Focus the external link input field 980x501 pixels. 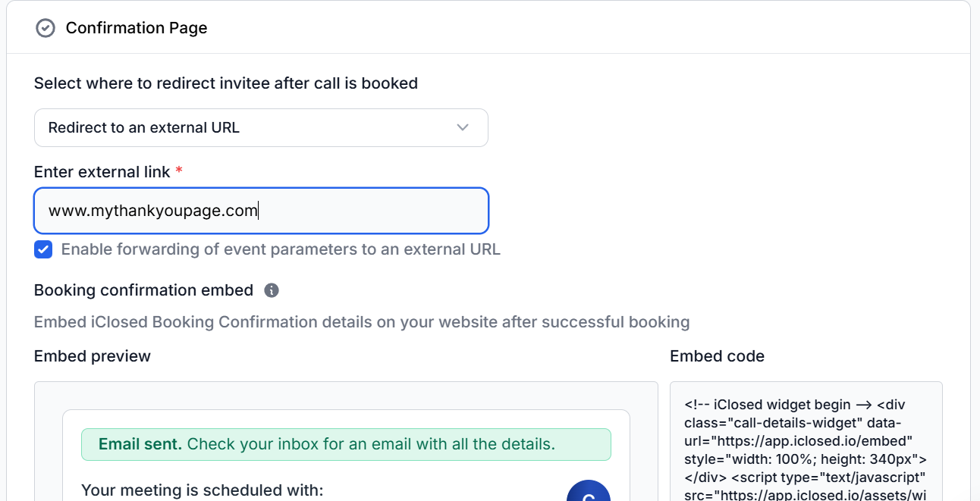pyautogui.click(x=260, y=211)
